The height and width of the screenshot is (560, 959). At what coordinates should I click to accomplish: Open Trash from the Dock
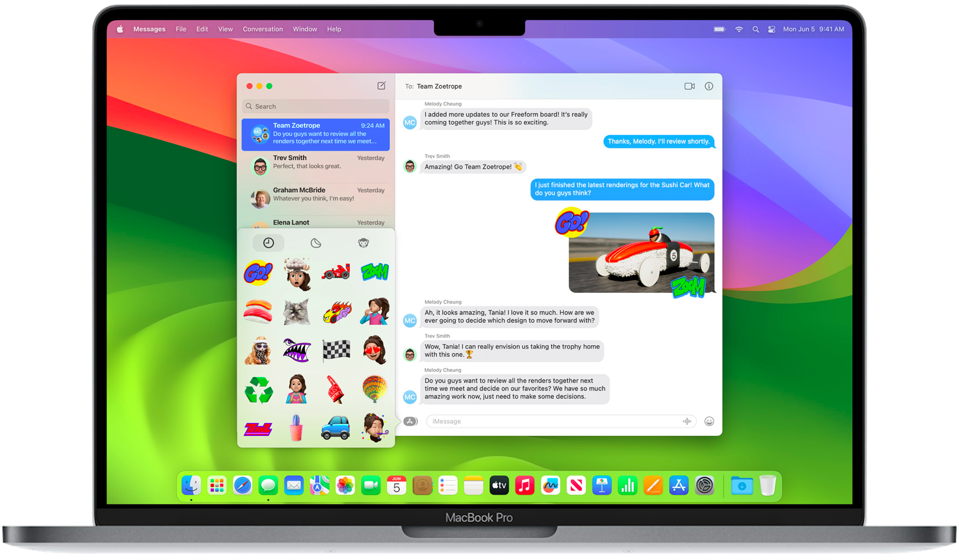coord(768,485)
